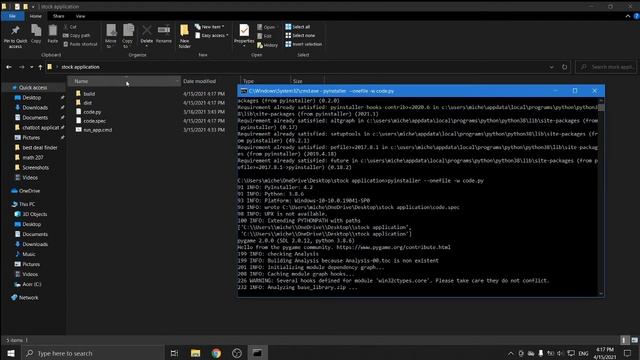The width and height of the screenshot is (640, 360).
Task: Click Invert selection in ribbon
Action: [x=304, y=44]
